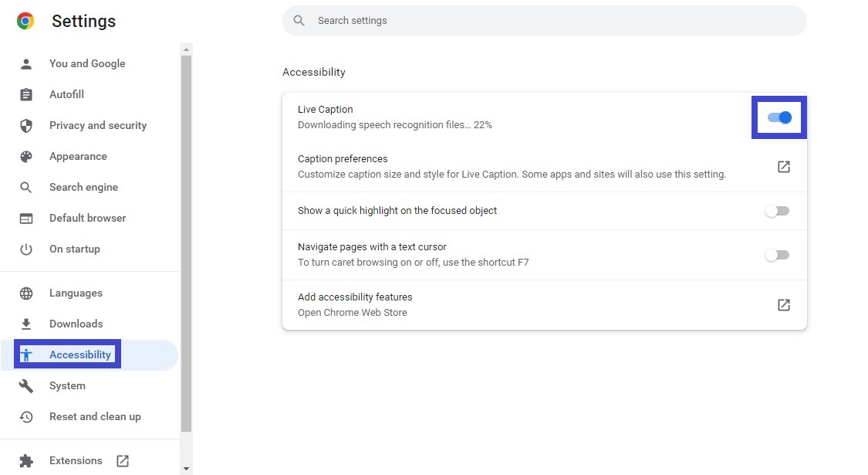Screen dimensions: 868x475
Task: Open Reset and clean up section
Action: [x=95, y=417]
